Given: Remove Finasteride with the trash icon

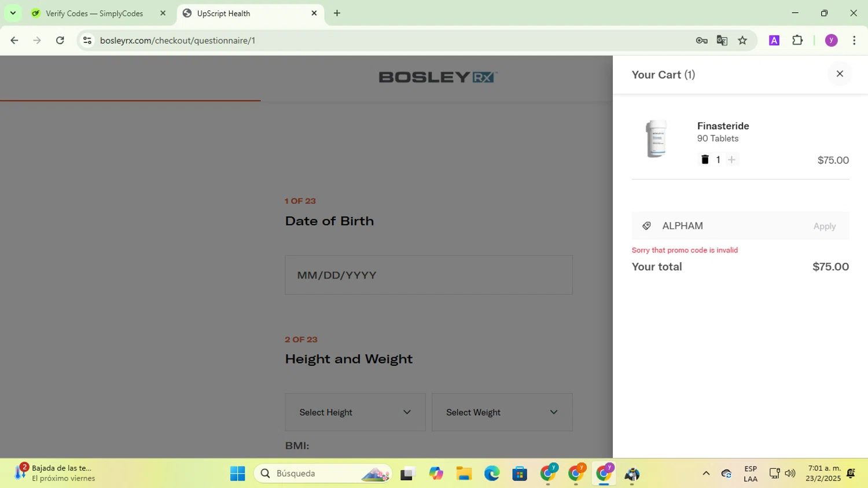Looking at the screenshot, I should [705, 160].
